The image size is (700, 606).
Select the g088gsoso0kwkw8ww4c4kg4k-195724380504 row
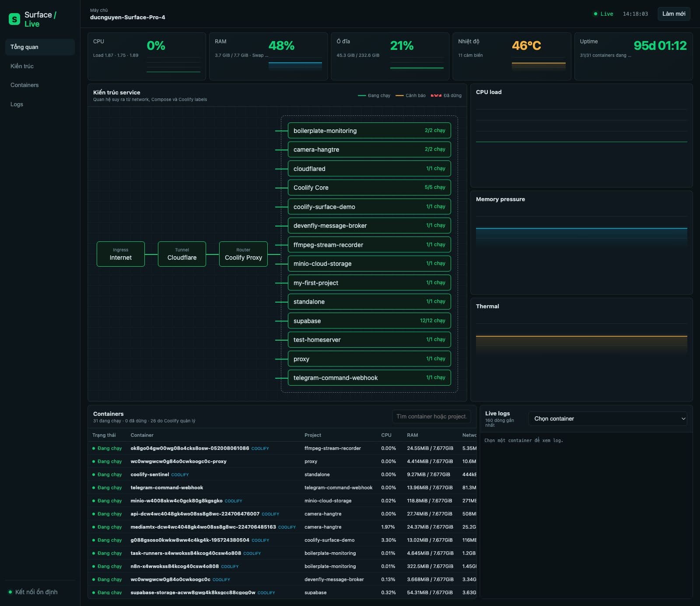pyautogui.click(x=282, y=540)
